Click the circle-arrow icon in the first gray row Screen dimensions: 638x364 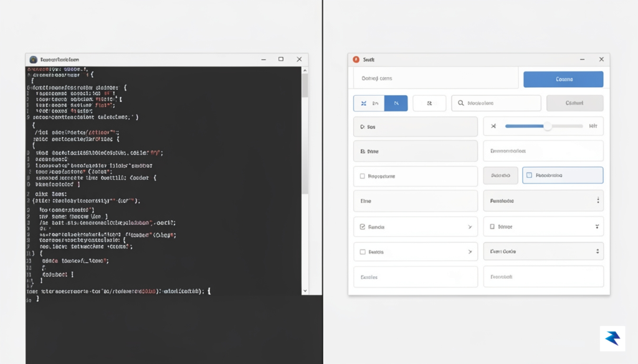pyautogui.click(x=362, y=127)
